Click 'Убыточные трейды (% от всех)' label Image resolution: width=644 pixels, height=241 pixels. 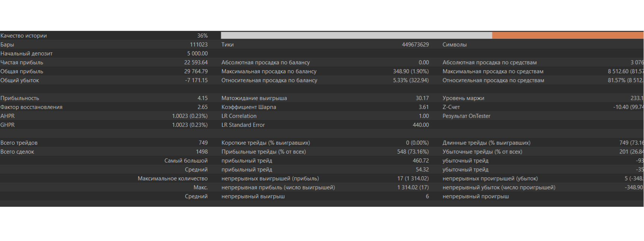(482, 152)
